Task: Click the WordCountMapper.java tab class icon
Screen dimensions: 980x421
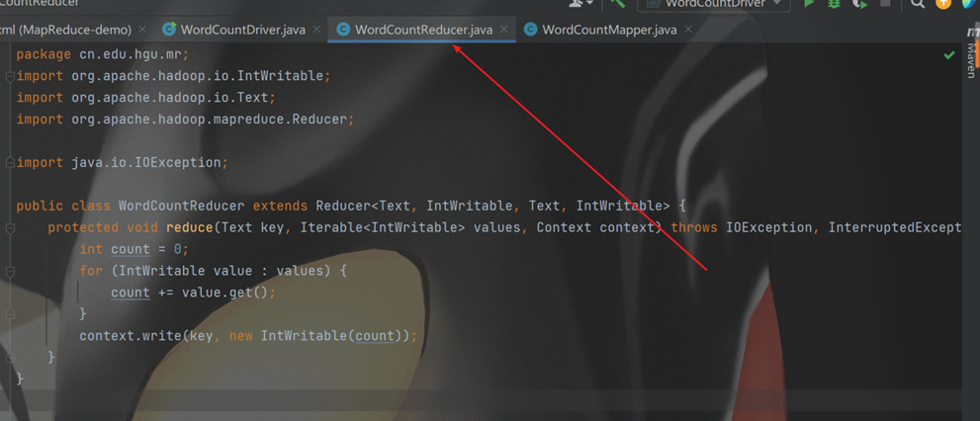Action: tap(530, 30)
